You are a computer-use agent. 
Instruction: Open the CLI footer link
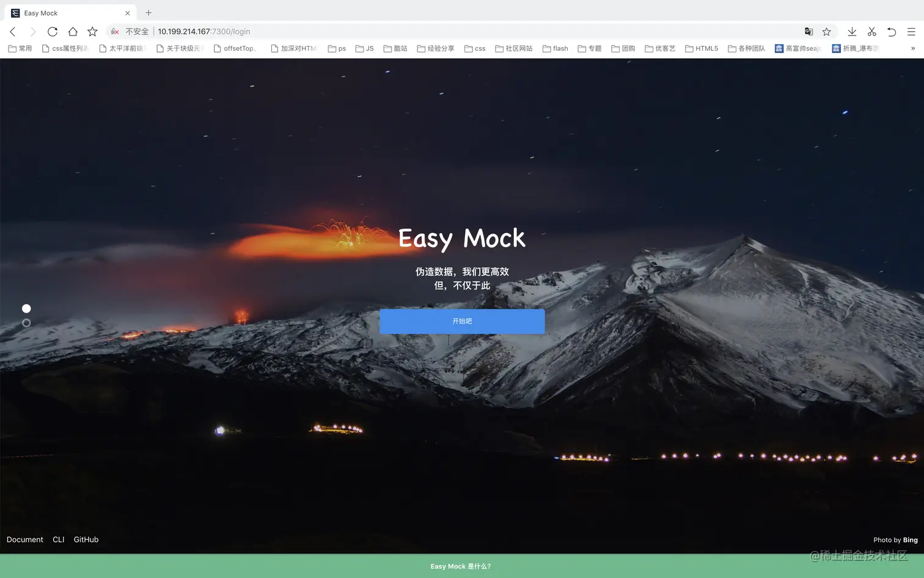pyautogui.click(x=59, y=539)
